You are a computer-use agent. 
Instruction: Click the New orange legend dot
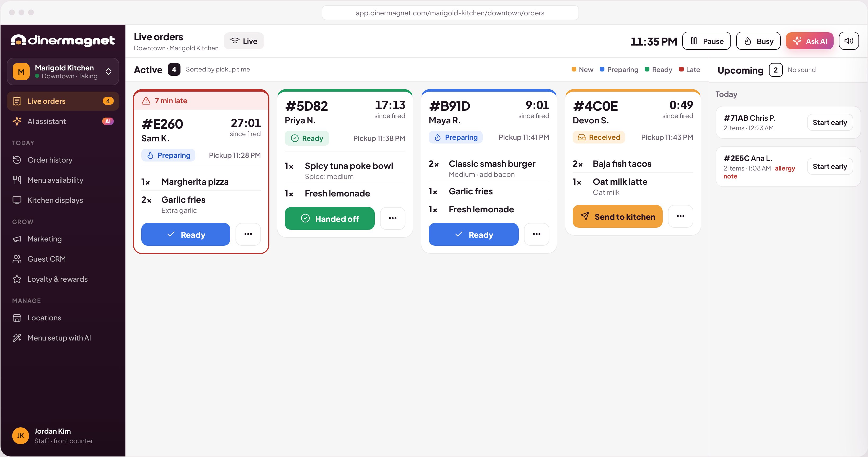pyautogui.click(x=574, y=69)
